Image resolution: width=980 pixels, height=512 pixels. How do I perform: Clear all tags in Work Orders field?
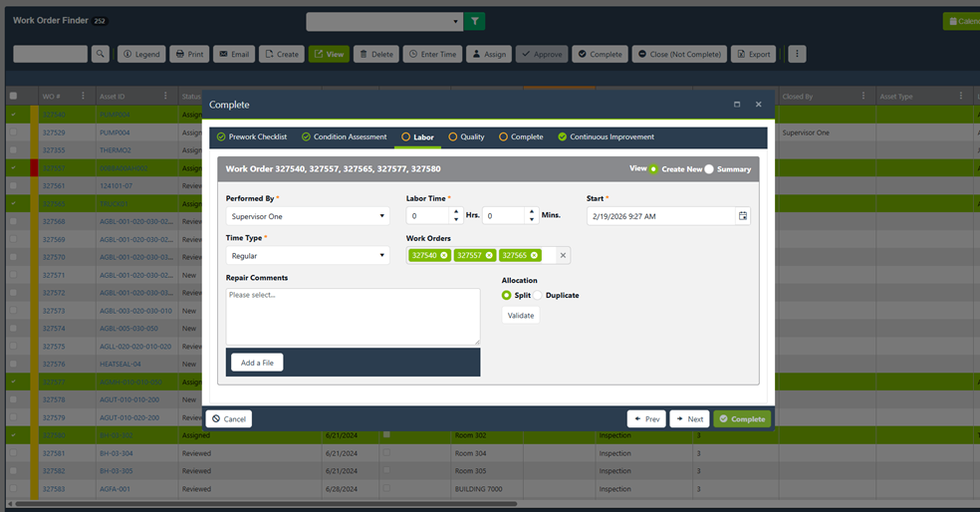[563, 255]
